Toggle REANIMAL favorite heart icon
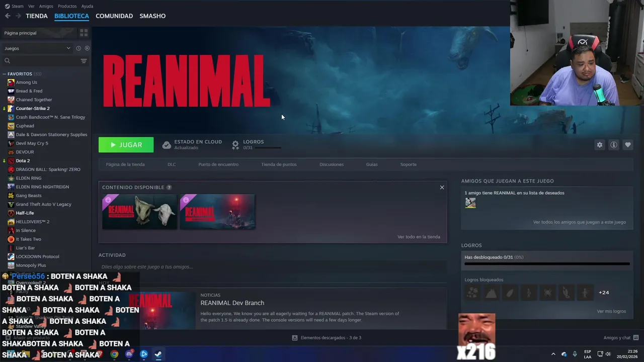The width and height of the screenshot is (644, 362). 628,145
